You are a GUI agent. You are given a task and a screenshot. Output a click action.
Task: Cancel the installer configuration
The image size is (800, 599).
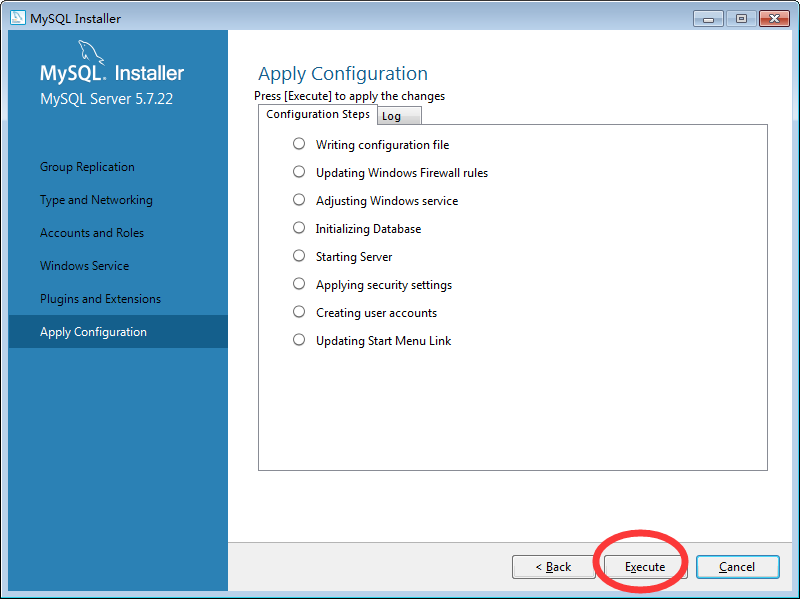[x=737, y=567]
